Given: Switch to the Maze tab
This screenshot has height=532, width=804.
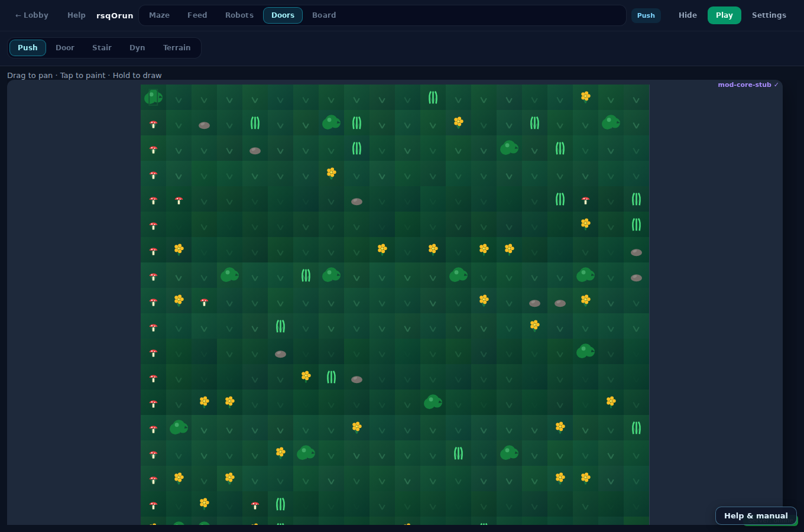Looking at the screenshot, I should pos(159,15).
